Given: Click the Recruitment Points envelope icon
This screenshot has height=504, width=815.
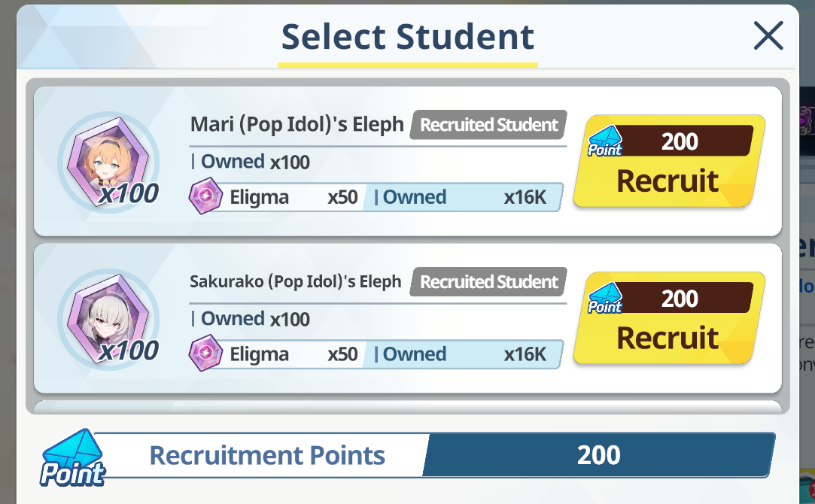Looking at the screenshot, I should [73, 458].
